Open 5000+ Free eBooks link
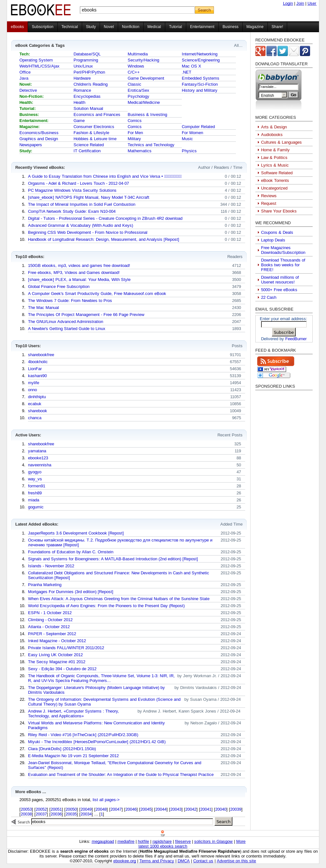This screenshot has width=326, height=868. point(279,290)
